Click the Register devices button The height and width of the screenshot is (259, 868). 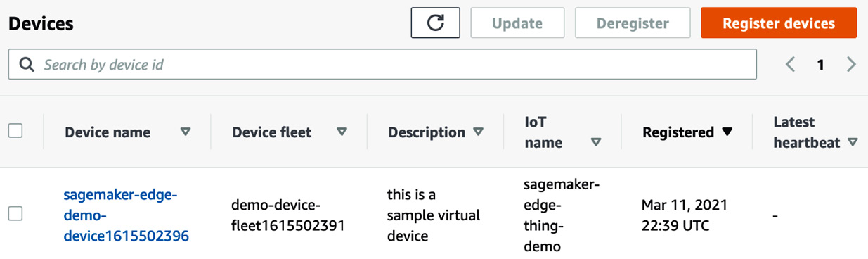pos(779,23)
